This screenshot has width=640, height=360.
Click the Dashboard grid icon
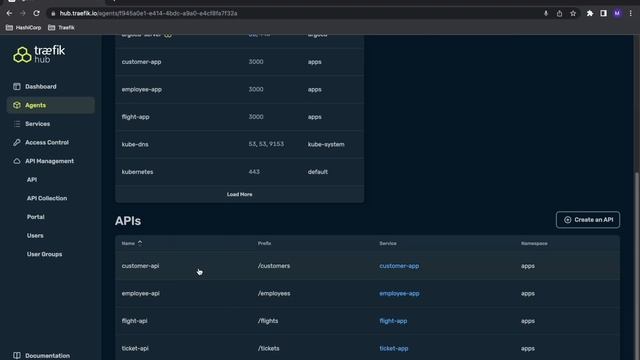17,87
